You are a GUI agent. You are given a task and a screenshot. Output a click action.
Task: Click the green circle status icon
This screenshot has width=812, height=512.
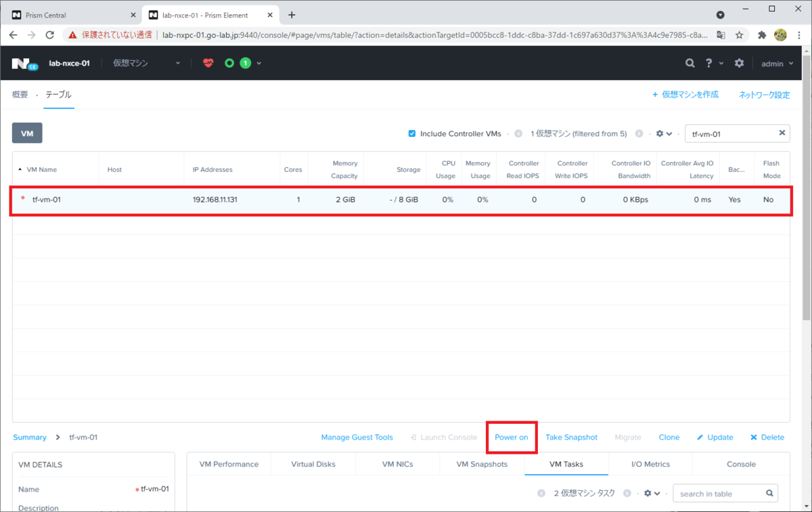tap(229, 63)
